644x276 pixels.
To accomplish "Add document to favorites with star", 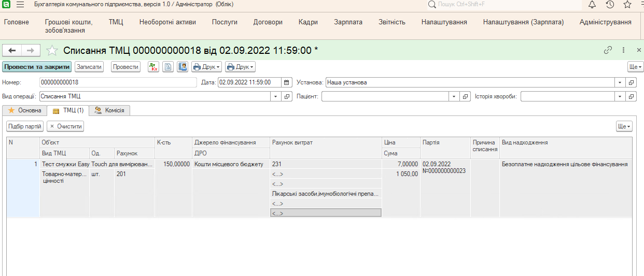I will [52, 50].
